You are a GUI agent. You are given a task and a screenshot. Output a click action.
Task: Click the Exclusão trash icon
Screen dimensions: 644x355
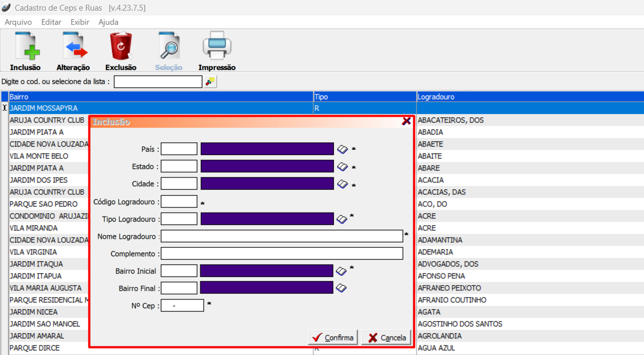point(121,47)
